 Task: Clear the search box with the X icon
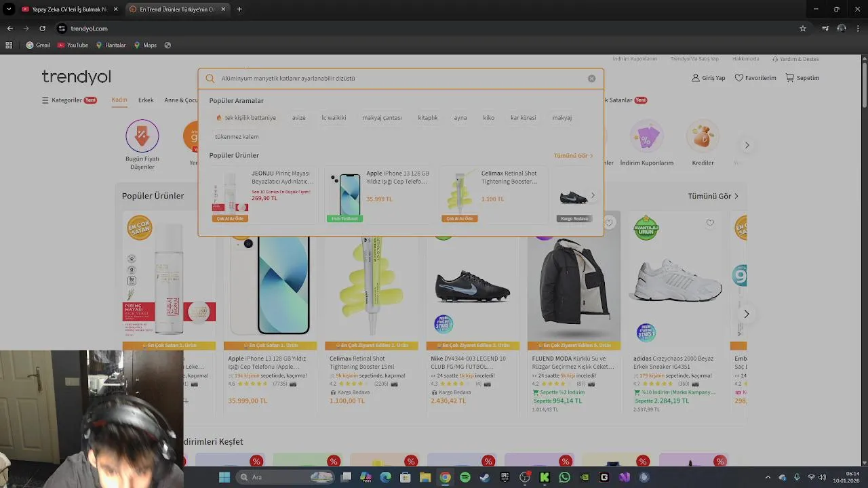(x=591, y=79)
